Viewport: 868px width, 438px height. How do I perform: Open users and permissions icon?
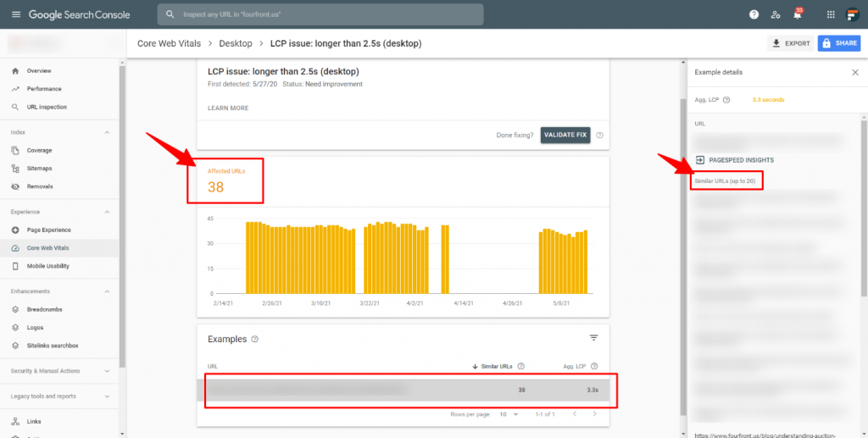(x=776, y=15)
